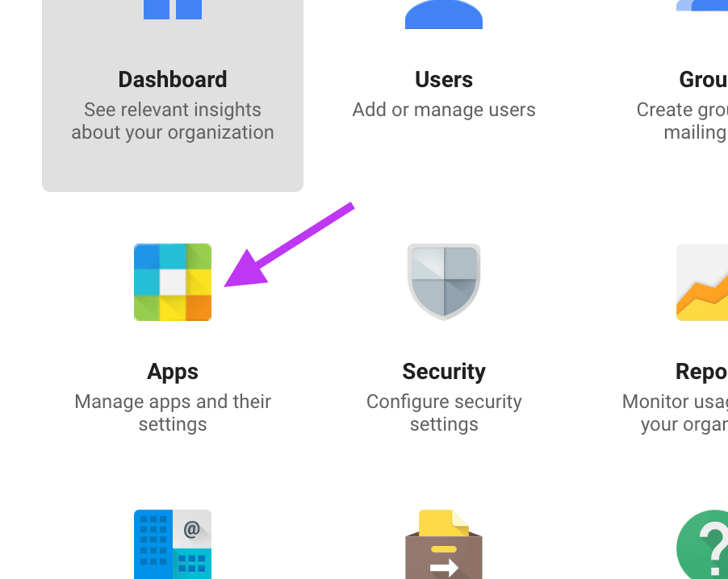Click 'Add or manage users' text
Image resolution: width=728 pixels, height=579 pixels.
[444, 110]
